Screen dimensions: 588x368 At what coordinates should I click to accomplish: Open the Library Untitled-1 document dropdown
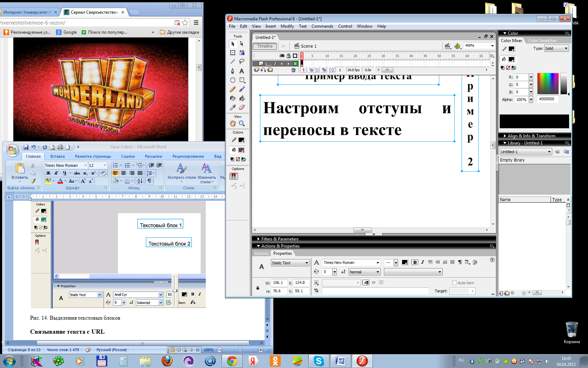526,152
